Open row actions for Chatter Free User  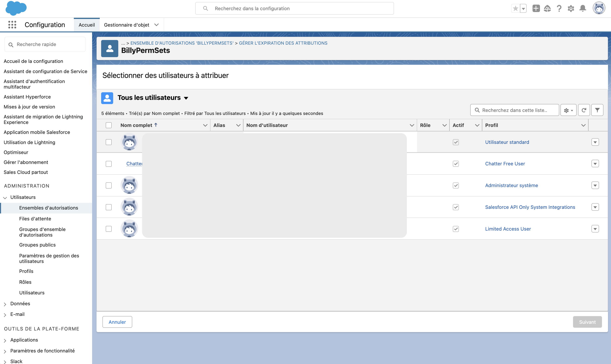click(x=595, y=163)
